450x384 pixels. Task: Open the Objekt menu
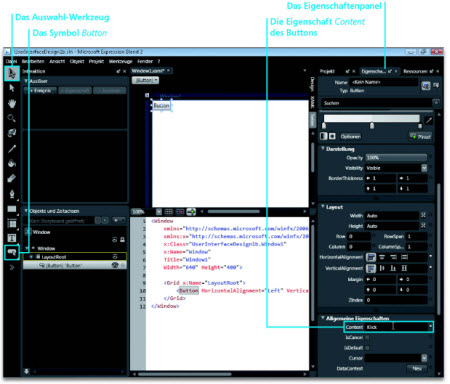click(77, 61)
